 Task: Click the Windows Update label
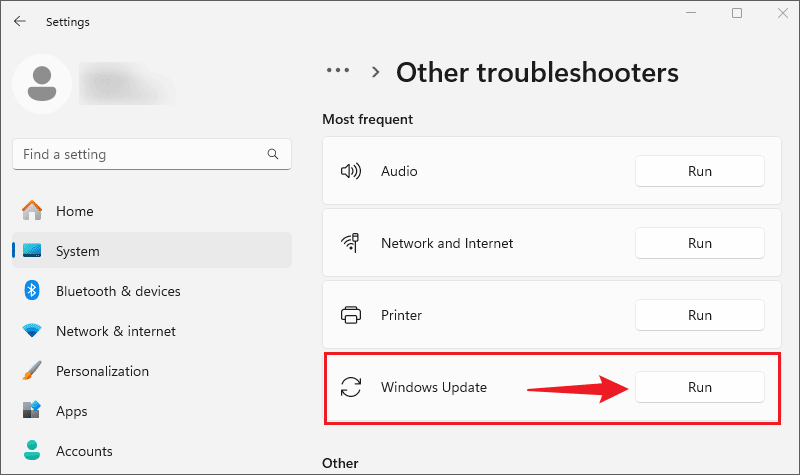coord(434,387)
